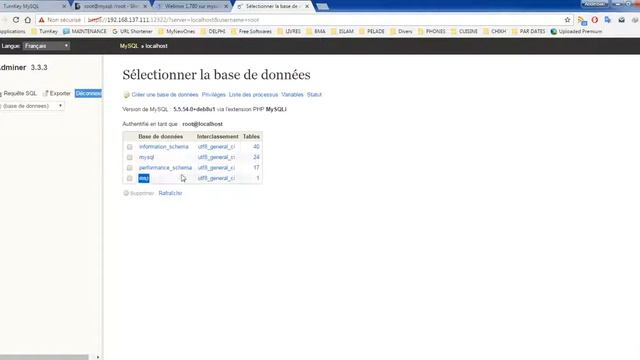Open the mail envelope extension icon

[x=621, y=20]
